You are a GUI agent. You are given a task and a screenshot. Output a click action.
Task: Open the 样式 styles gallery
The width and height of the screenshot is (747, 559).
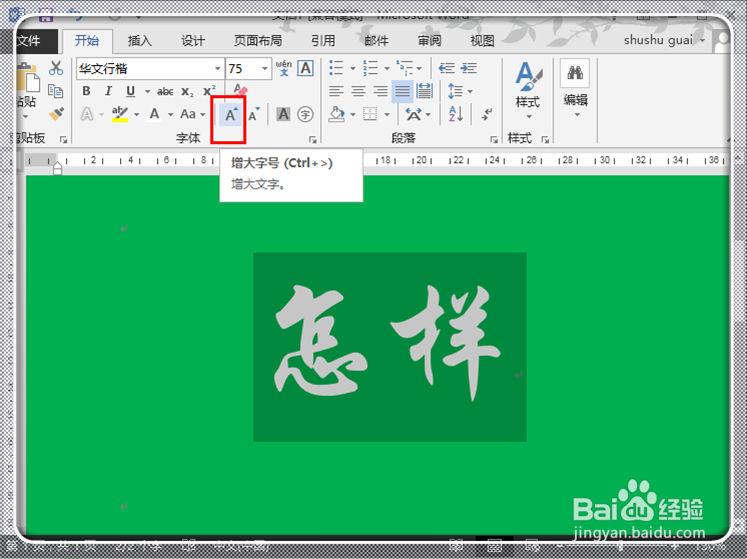[x=528, y=91]
